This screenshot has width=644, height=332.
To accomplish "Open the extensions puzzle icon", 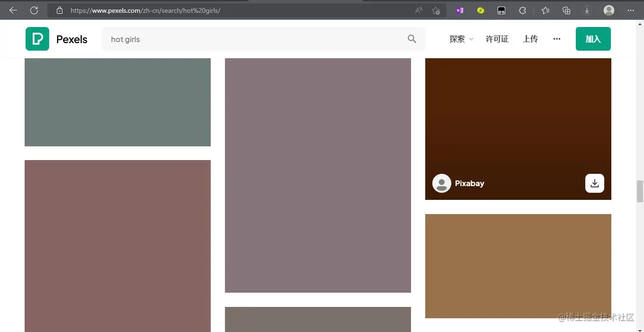I will (522, 10).
